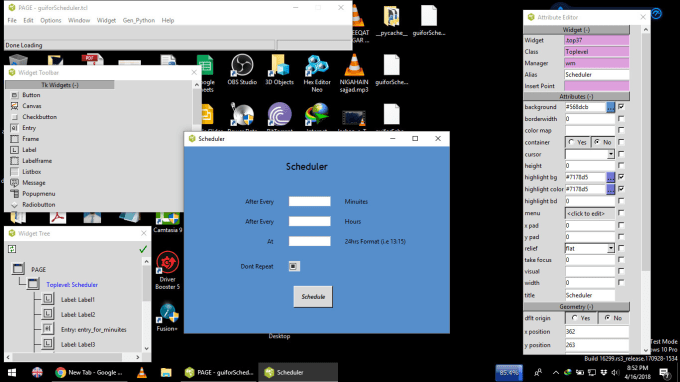The image size is (680, 382).
Task: Click the Help menu in PAGE
Action: [168, 20]
